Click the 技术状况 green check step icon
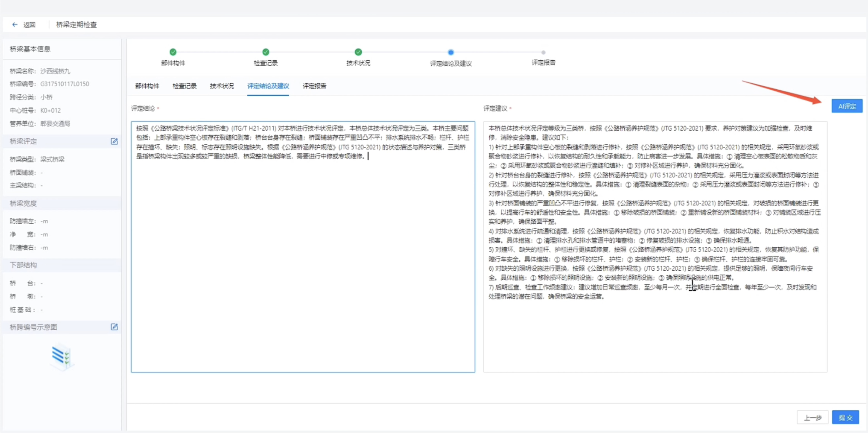 [358, 52]
